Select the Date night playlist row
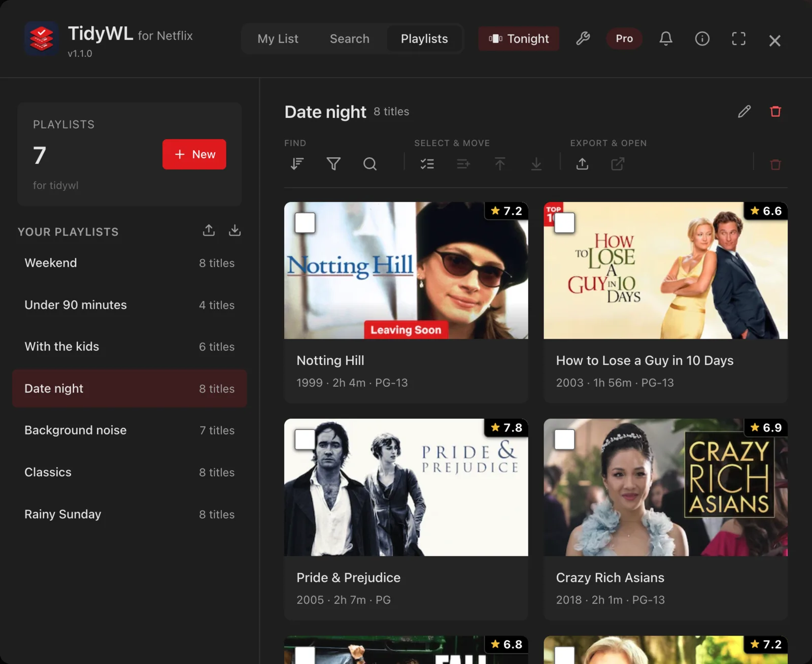The image size is (812, 664). click(129, 388)
